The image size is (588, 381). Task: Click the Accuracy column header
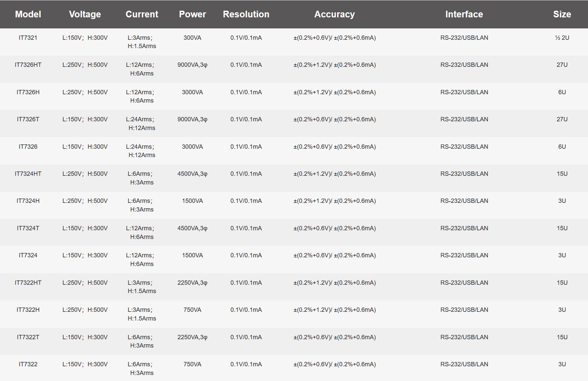pyautogui.click(x=334, y=14)
